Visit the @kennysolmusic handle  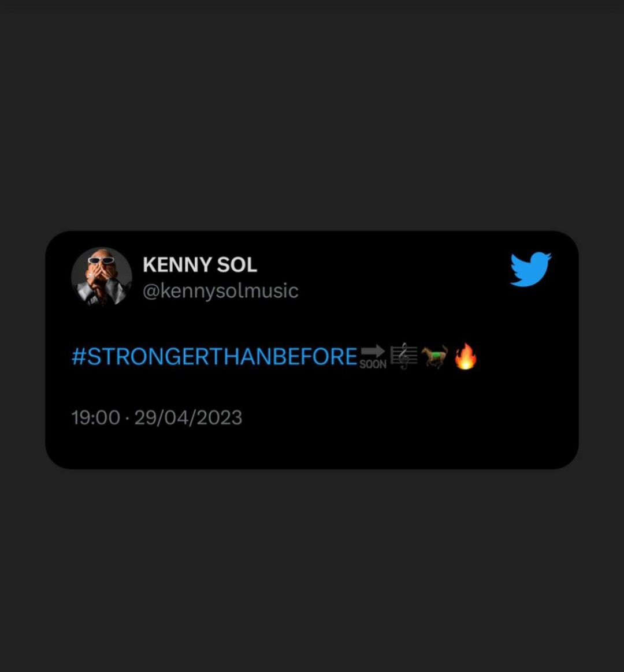click(221, 291)
